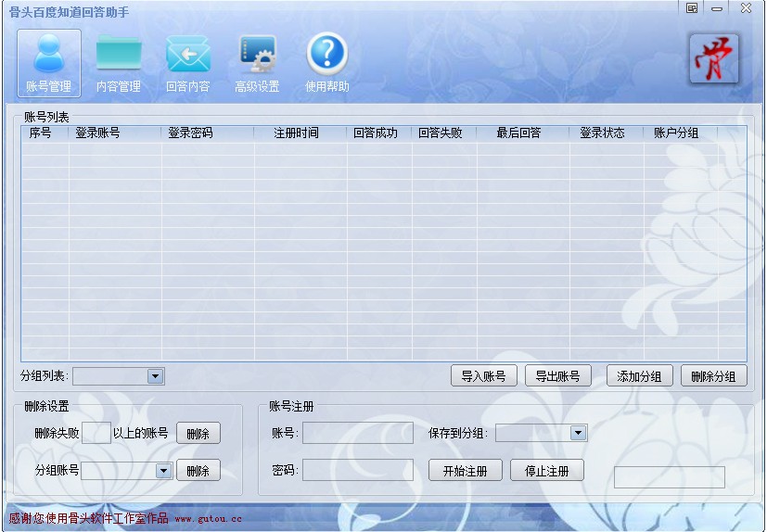Image resolution: width=767 pixels, height=532 pixels.
Task: Focus the 删除失败 count input field
Action: coord(96,433)
